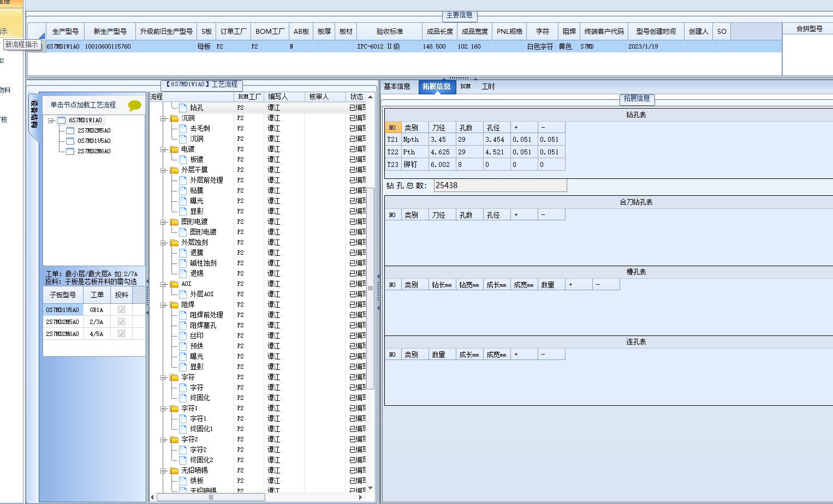Open the BOM tab

(466, 87)
